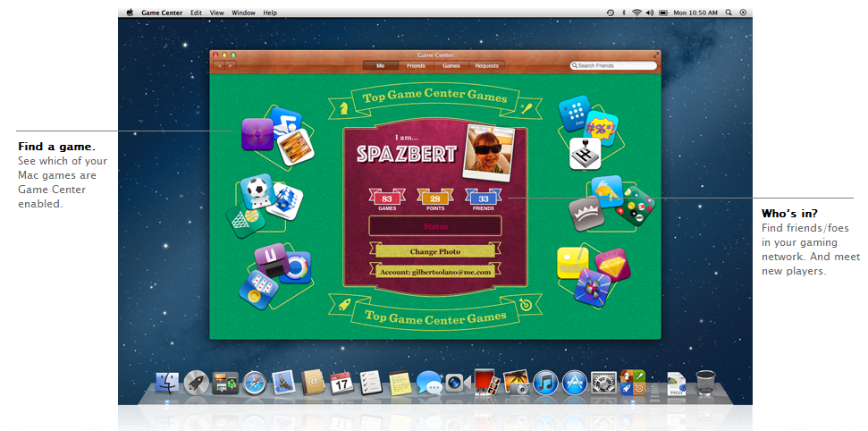Screen dimensions: 868x431
Task: Open the gold diamond gem game icon
Action: tap(612, 265)
